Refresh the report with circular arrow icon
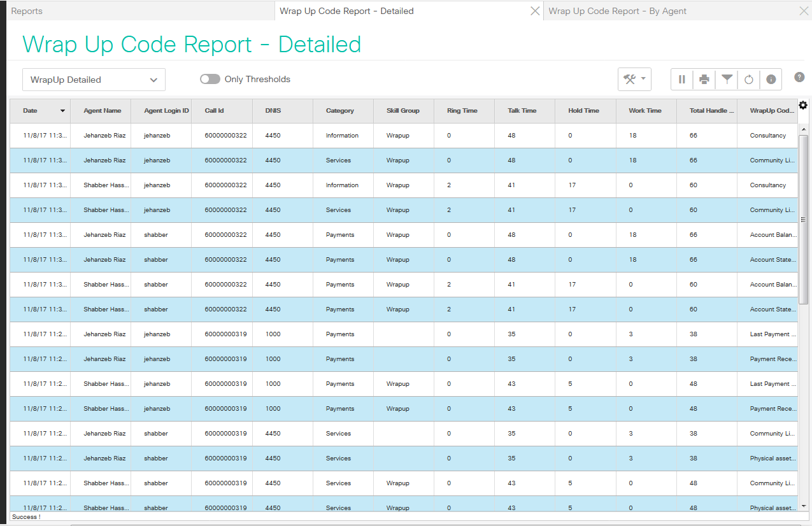The height and width of the screenshot is (526, 812). pyautogui.click(x=749, y=80)
